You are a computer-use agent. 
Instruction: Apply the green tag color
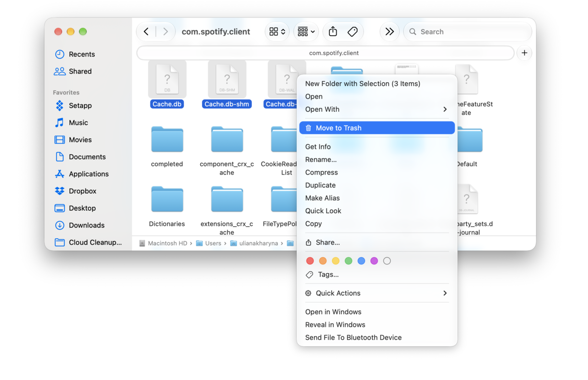(348, 261)
